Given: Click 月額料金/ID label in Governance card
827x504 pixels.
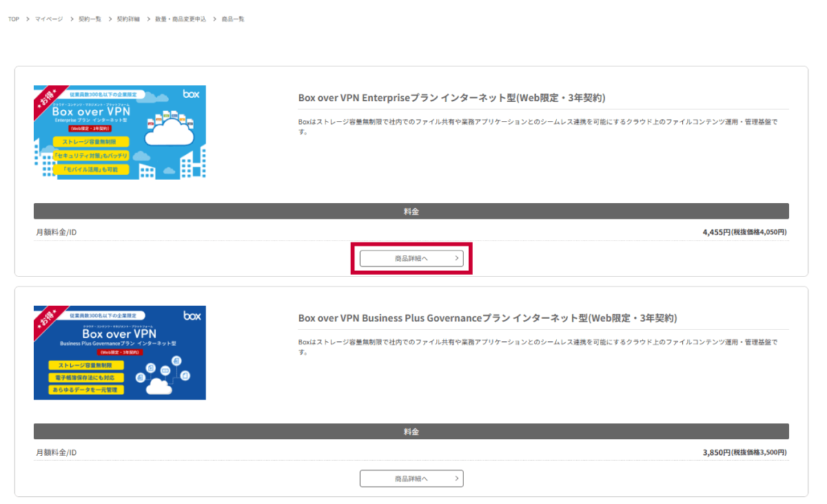Looking at the screenshot, I should coord(57,452).
